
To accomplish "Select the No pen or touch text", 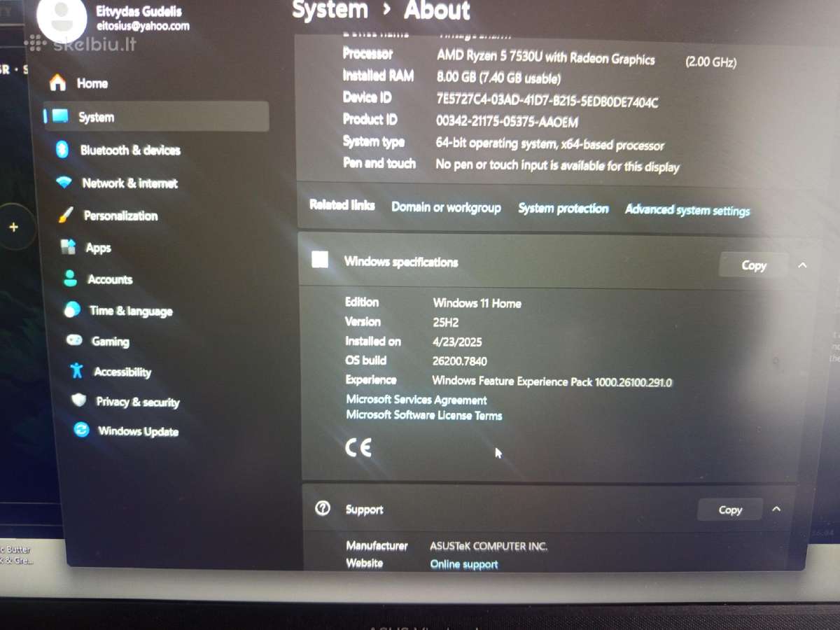I will coord(557,166).
